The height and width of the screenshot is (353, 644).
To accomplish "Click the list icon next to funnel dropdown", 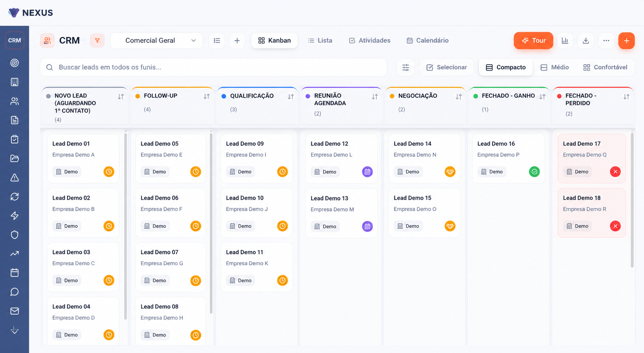I will 217,41.
